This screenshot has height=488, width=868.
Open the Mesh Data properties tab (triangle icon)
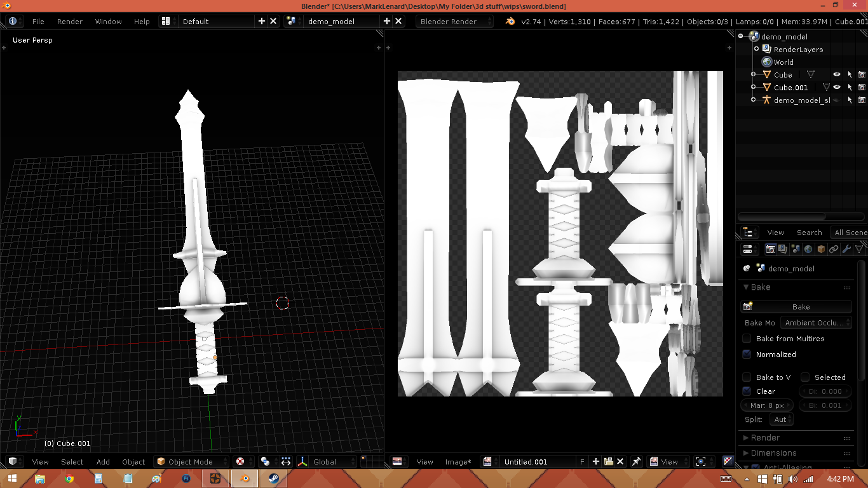pyautogui.click(x=859, y=249)
